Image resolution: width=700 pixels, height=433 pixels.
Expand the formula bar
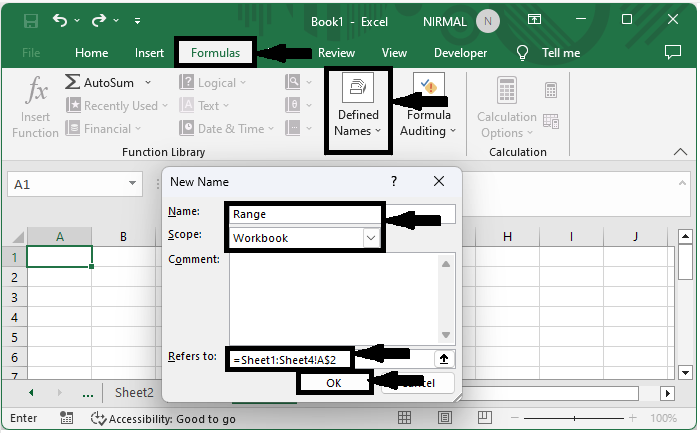[x=682, y=183]
